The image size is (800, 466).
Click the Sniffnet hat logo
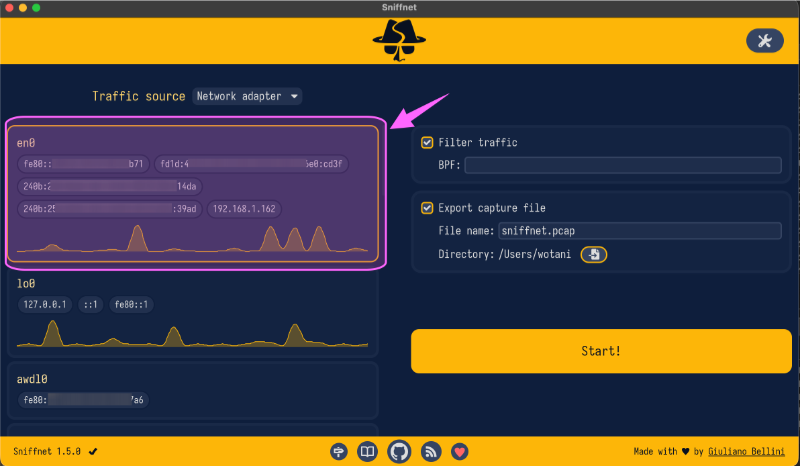tap(399, 40)
